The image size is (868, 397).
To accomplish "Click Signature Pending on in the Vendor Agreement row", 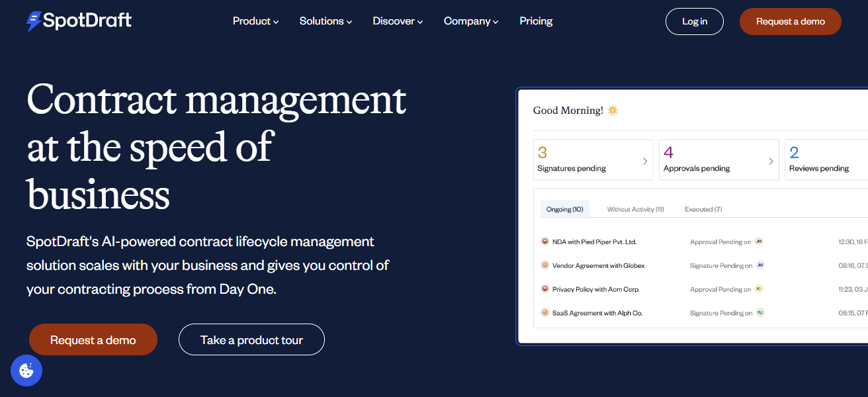I will 721,266.
